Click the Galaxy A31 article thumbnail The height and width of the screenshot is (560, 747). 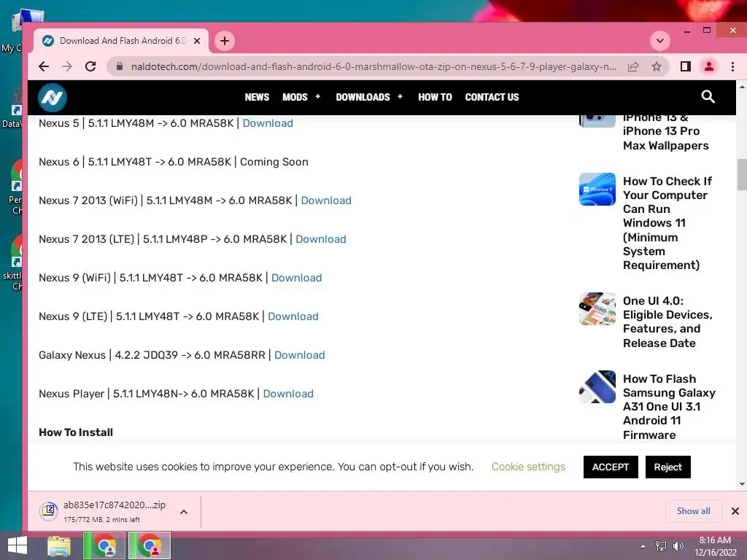click(x=597, y=387)
